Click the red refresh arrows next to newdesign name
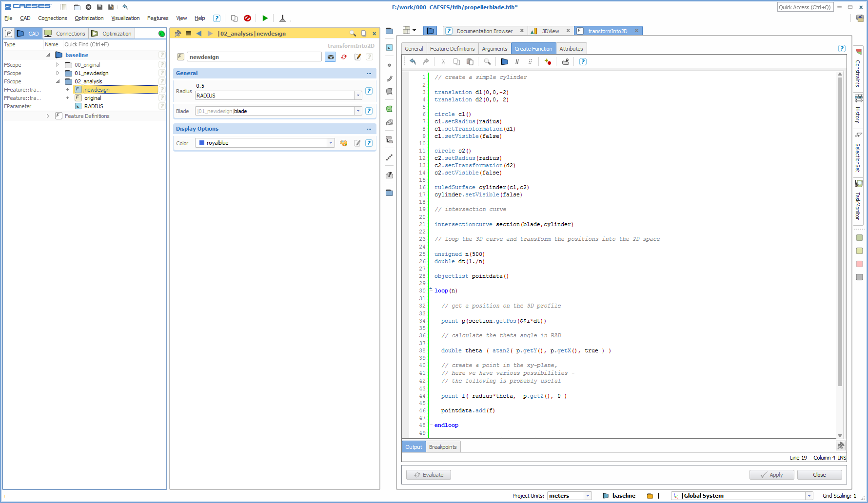Viewport: 868px width, 503px height. (344, 57)
